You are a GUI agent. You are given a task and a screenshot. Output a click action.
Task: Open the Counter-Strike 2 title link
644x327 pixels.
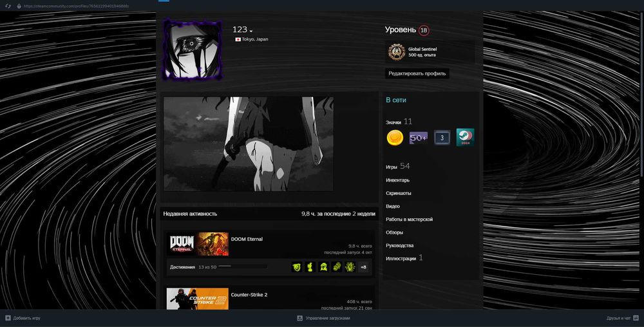coord(249,295)
